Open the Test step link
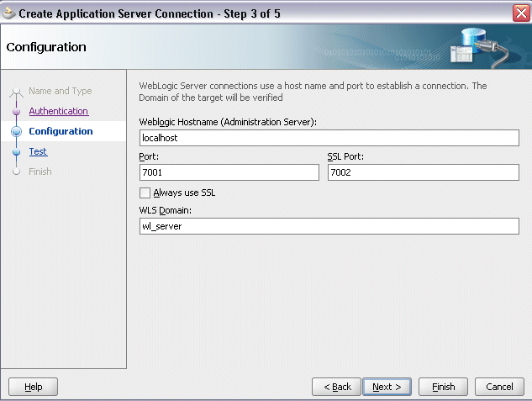Viewport: 532px width, 401px height. 38,151
